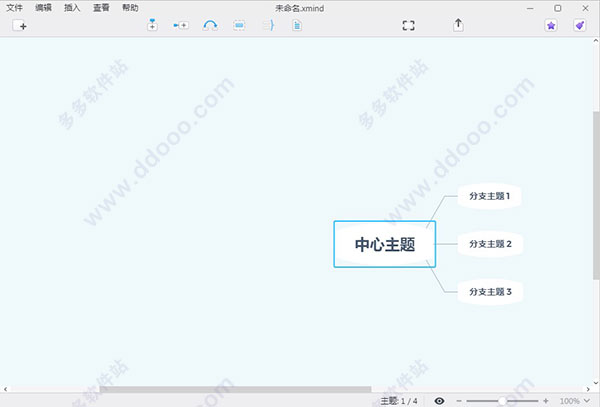Add a relationship curve arrow

click(210, 25)
